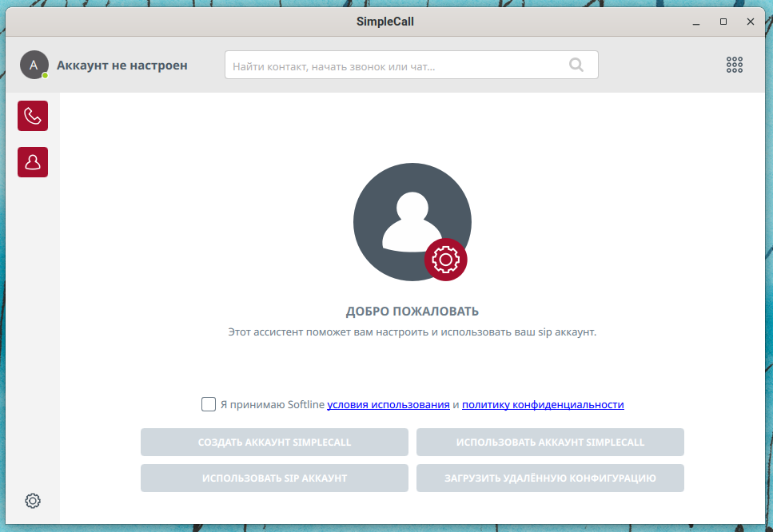Open the политику конфиденциальности link

click(543, 404)
